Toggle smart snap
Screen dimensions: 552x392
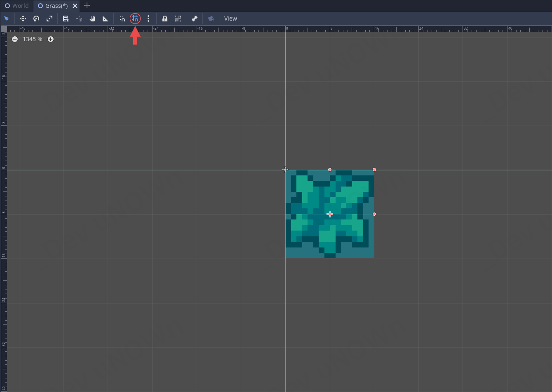[122, 19]
